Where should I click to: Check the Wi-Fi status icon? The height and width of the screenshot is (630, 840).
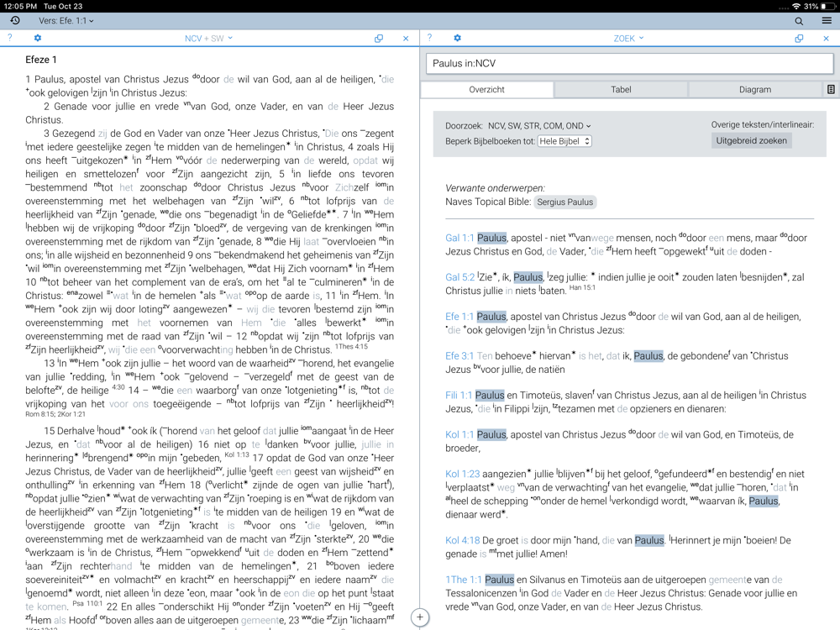(796, 7)
